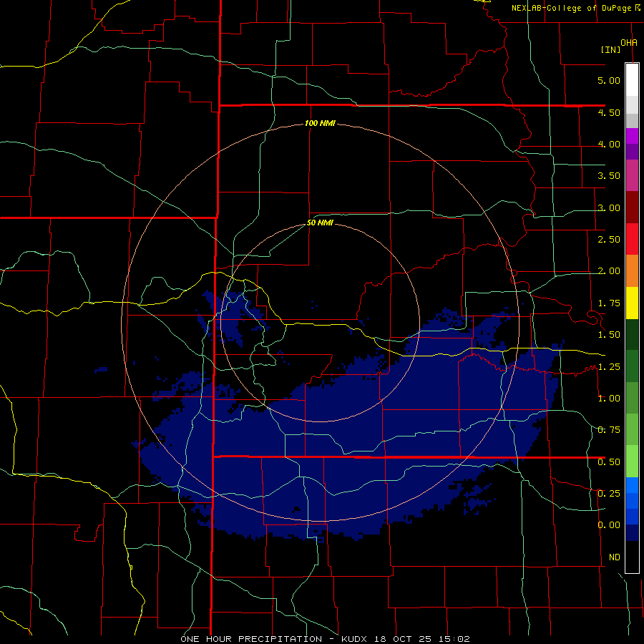The width and height of the screenshot is (644, 644).
Task: Click the 1.25 legend value
Action: [609, 367]
